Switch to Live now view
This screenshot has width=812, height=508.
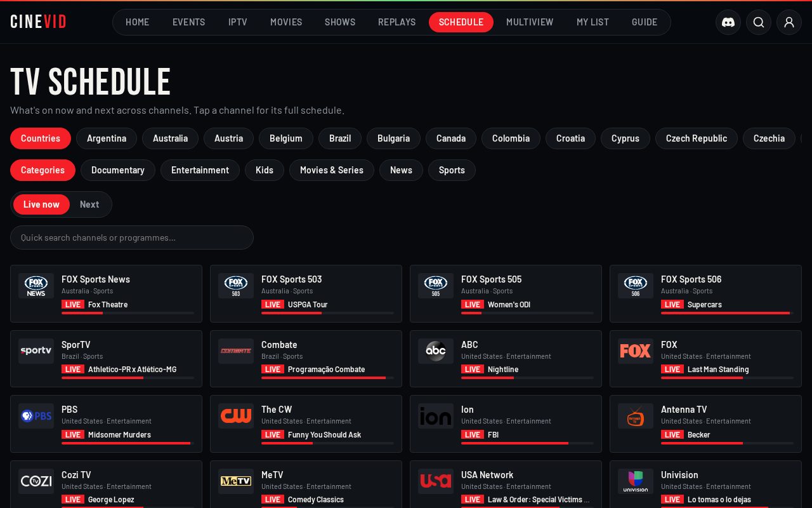[x=41, y=204]
